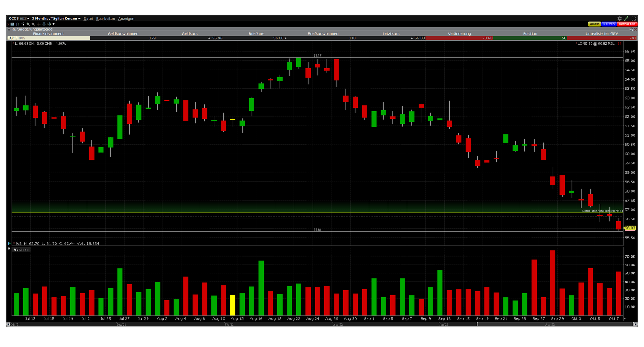The width and height of the screenshot is (644, 347).
Task: Open the Datei menu
Action: (88, 19)
